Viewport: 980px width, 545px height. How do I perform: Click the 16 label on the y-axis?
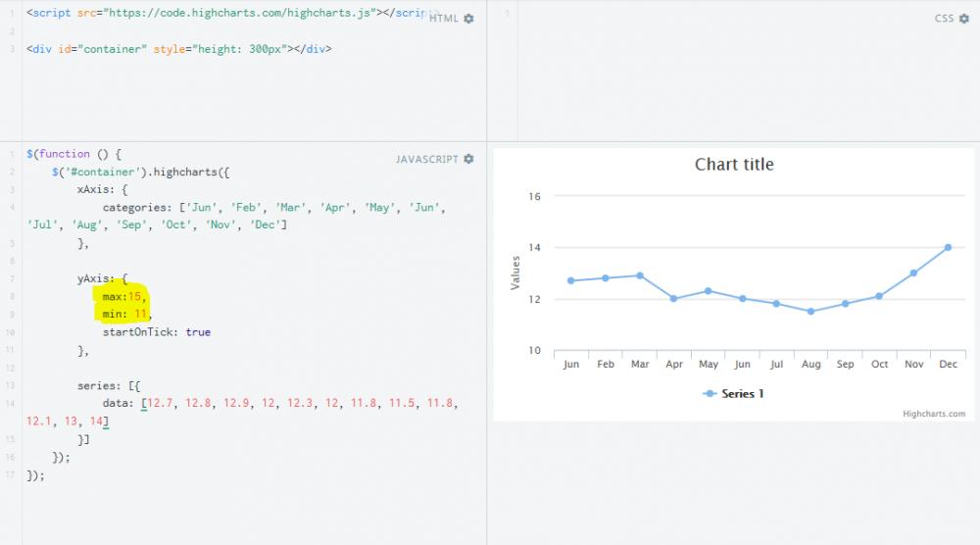pos(534,196)
